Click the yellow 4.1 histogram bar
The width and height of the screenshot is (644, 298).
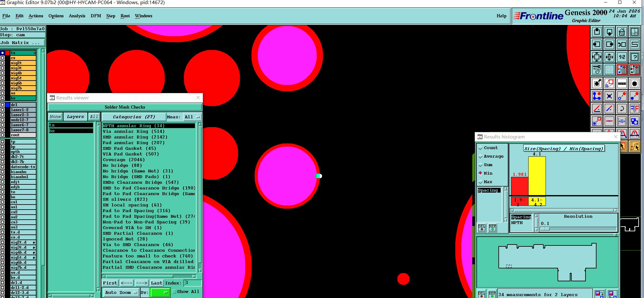[537, 176]
